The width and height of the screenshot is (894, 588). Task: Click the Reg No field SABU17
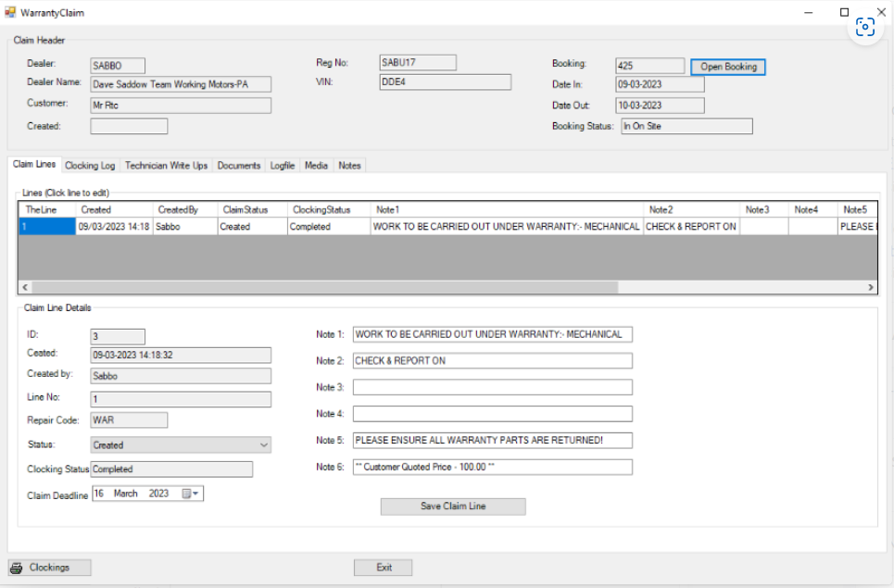(x=418, y=63)
